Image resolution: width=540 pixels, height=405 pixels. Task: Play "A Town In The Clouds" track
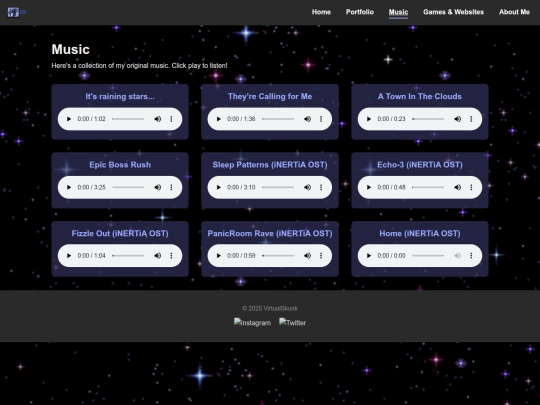point(369,119)
